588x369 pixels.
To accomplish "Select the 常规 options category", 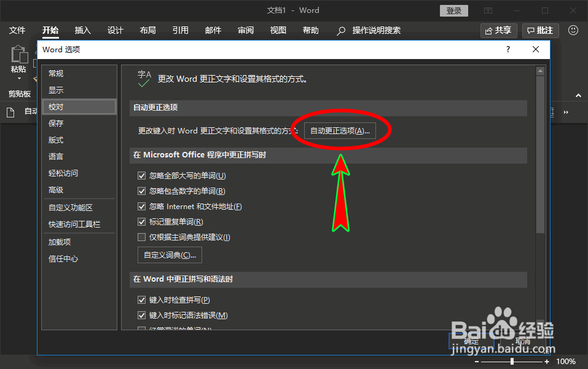I will (79, 74).
